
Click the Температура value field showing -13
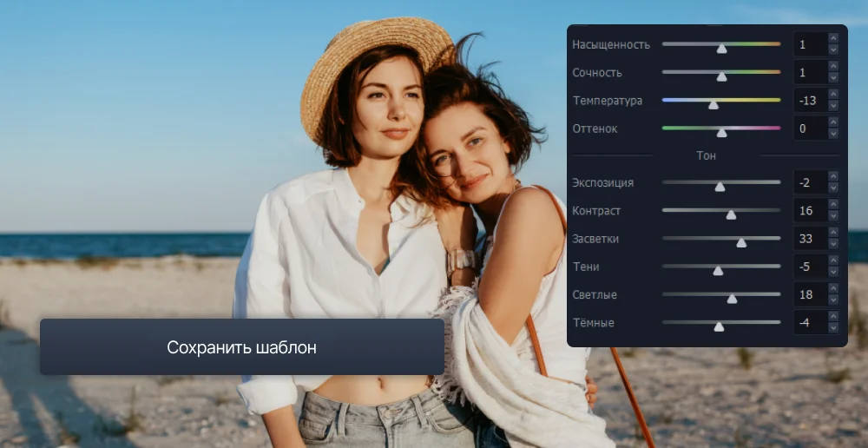click(x=809, y=101)
